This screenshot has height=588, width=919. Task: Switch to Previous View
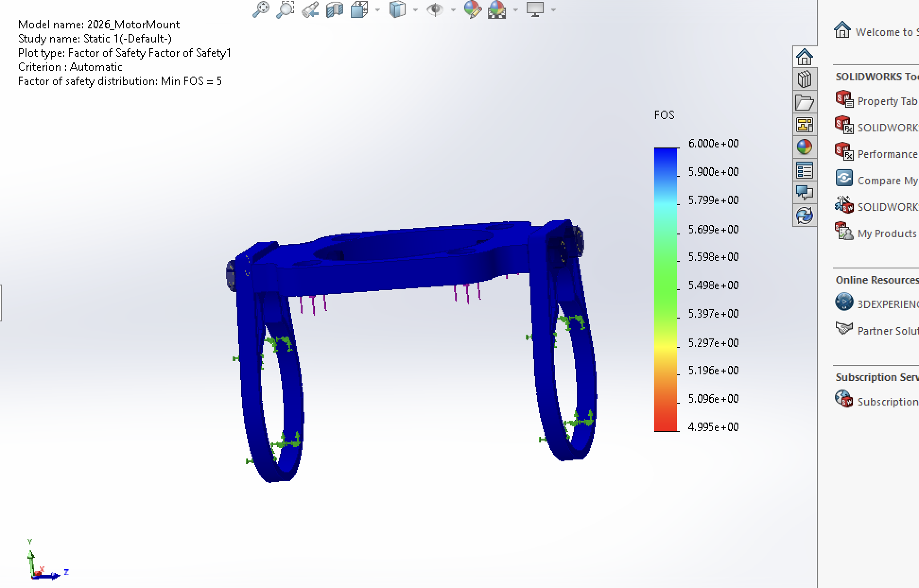(x=310, y=9)
